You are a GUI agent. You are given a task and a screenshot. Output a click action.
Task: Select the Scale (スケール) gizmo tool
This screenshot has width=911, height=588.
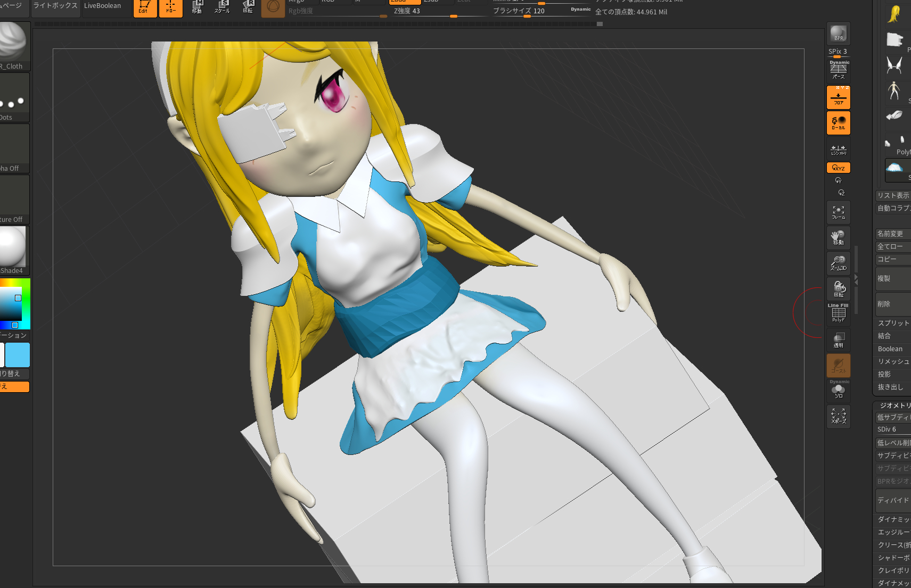tap(222, 7)
